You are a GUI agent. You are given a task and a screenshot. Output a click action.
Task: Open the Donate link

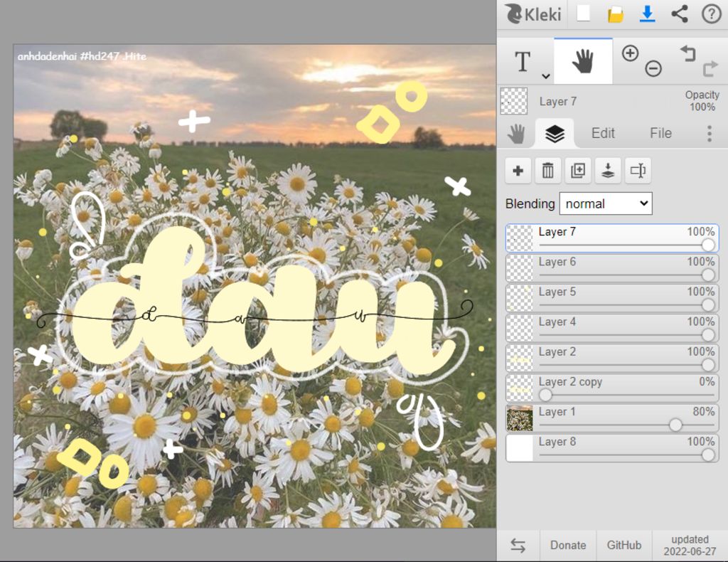(568, 545)
